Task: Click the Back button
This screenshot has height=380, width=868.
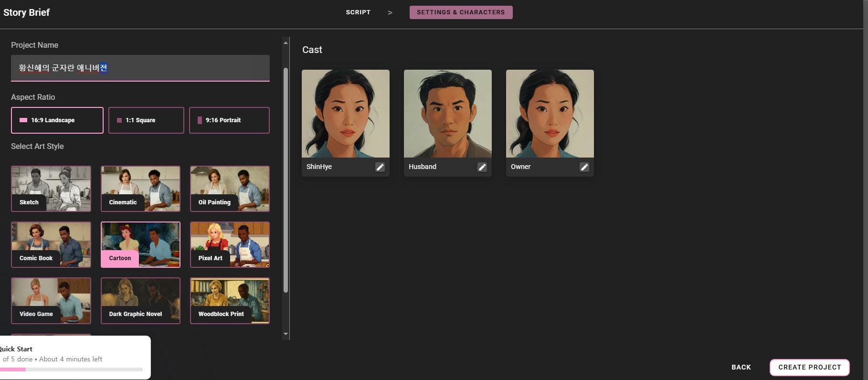Action: pyautogui.click(x=741, y=367)
